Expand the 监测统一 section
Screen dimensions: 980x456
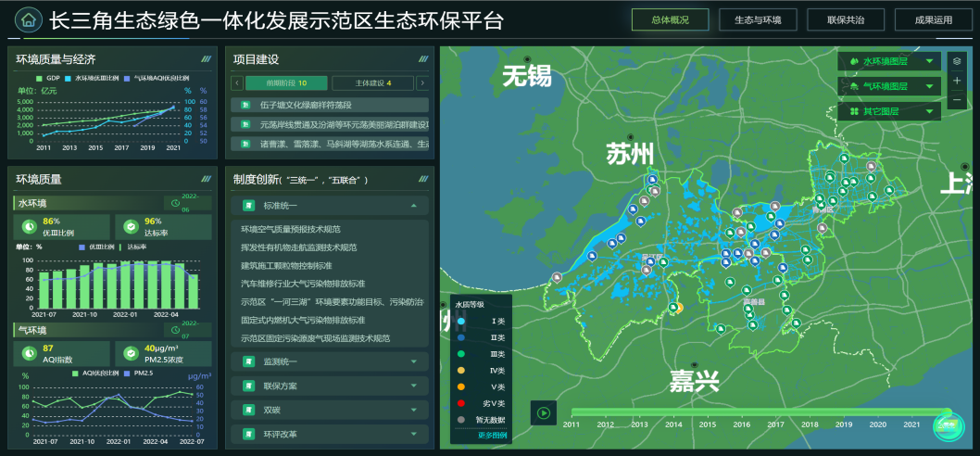point(329,362)
